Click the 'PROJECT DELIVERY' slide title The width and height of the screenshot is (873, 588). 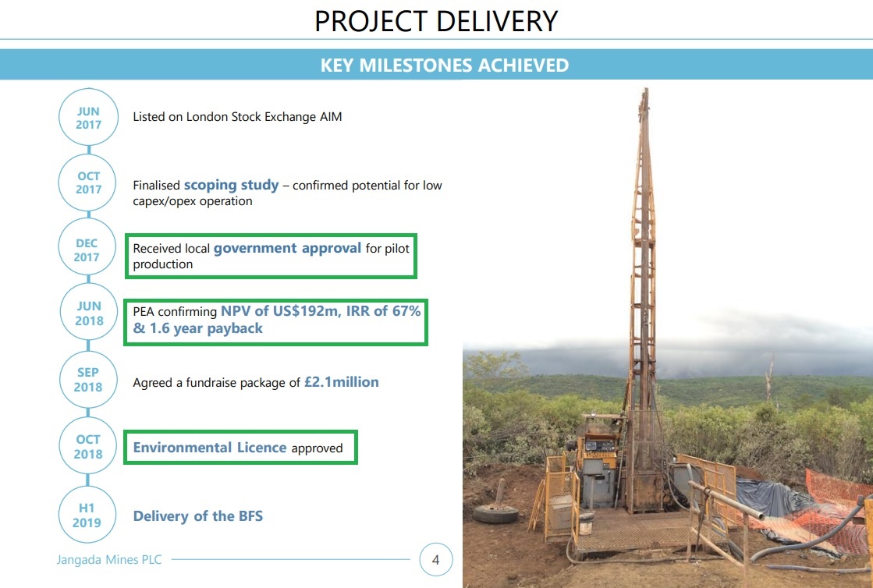pos(436,21)
